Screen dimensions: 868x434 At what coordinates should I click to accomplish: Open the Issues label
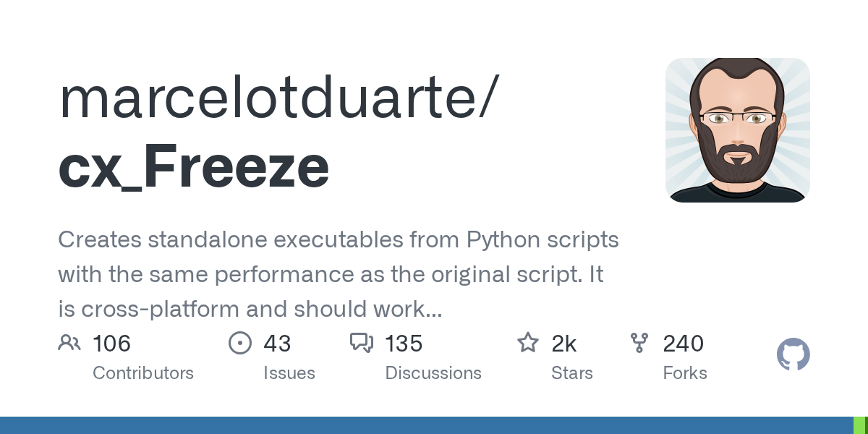pos(289,373)
